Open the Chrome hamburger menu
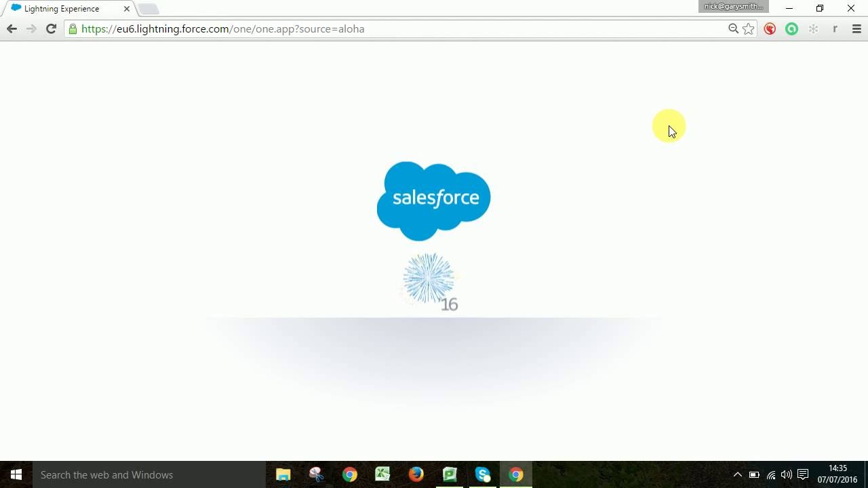 [x=856, y=29]
